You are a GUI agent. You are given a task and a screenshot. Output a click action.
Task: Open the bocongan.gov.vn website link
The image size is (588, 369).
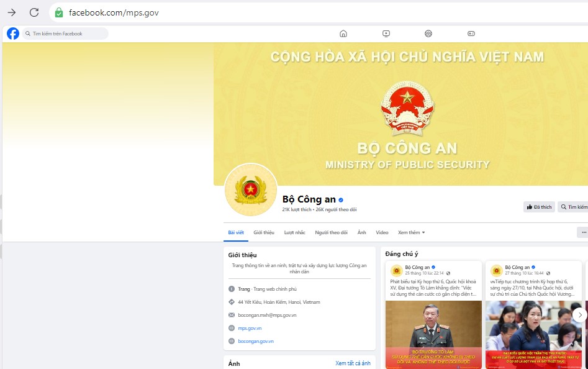click(256, 341)
